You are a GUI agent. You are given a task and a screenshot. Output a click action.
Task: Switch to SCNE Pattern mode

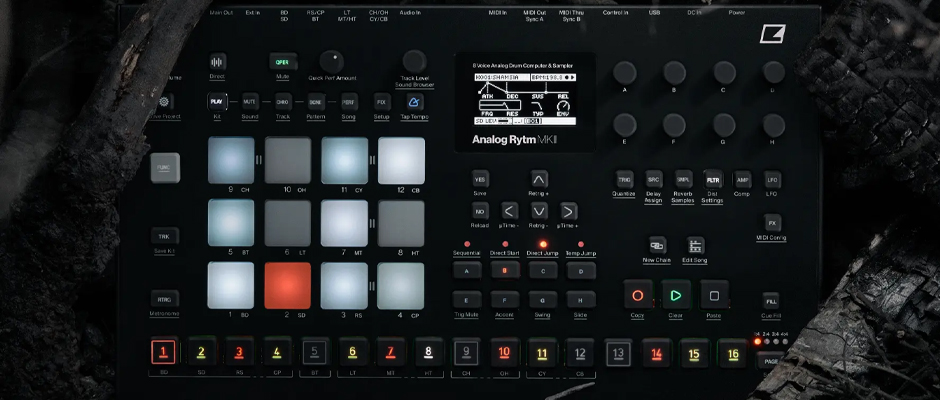tap(316, 101)
